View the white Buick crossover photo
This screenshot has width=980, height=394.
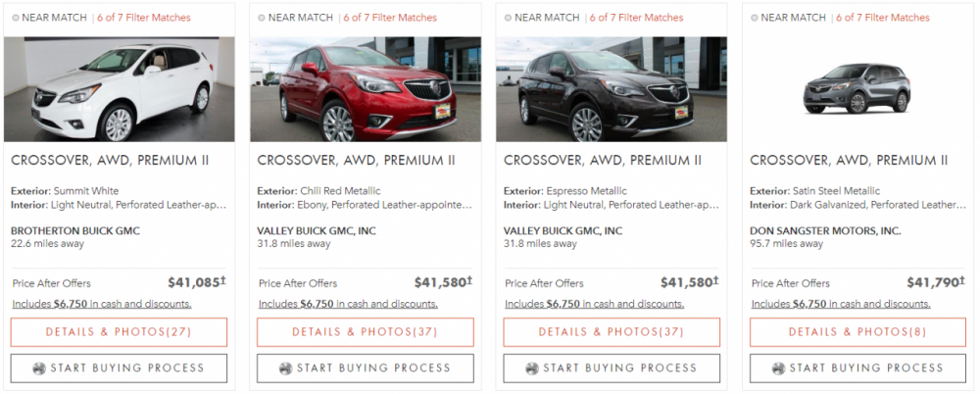pyautogui.click(x=119, y=89)
